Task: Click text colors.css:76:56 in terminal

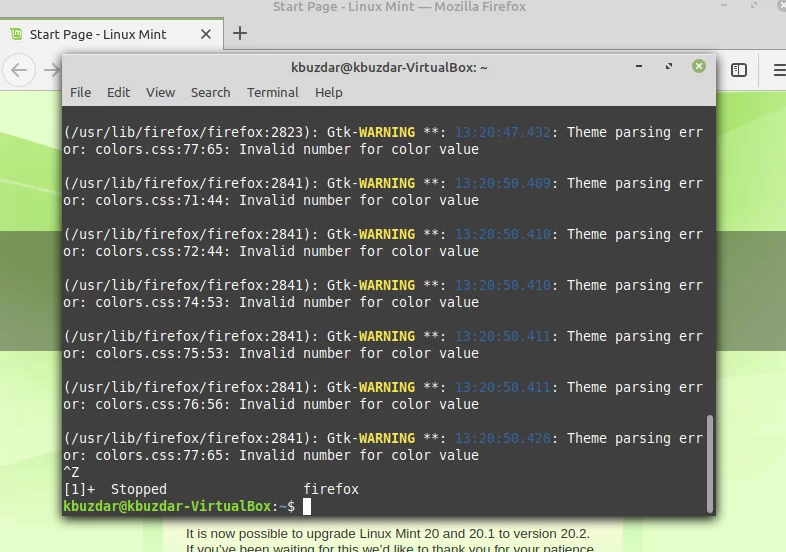Action: [x=158, y=405]
